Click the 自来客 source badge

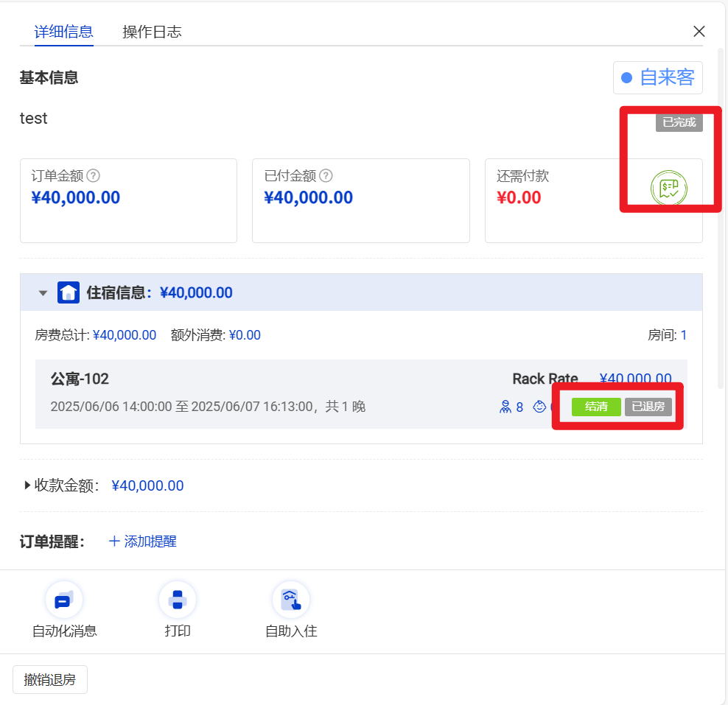coord(657,77)
